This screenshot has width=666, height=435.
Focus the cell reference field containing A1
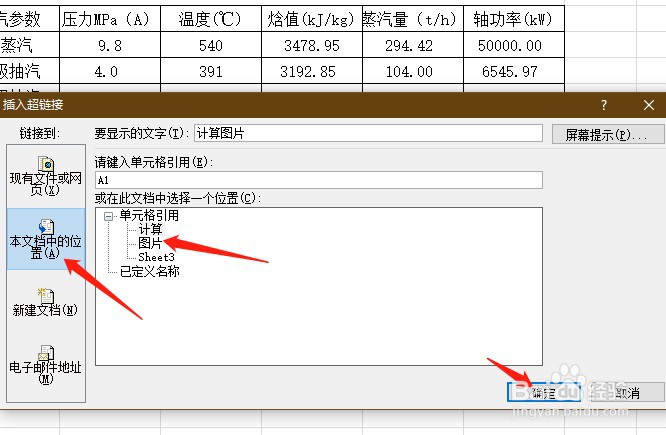tap(319, 180)
